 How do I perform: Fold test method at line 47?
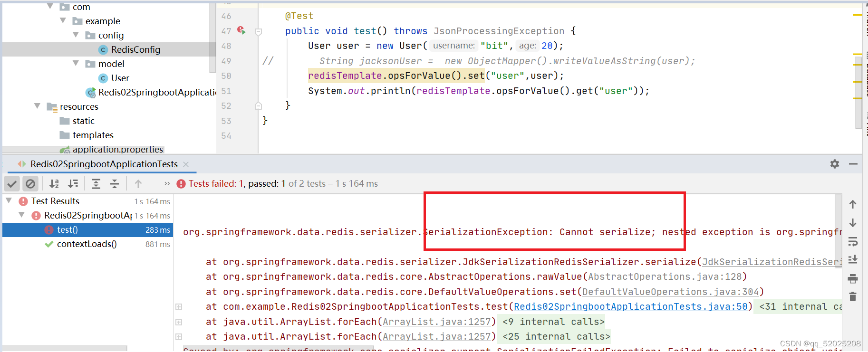pyautogui.click(x=259, y=32)
